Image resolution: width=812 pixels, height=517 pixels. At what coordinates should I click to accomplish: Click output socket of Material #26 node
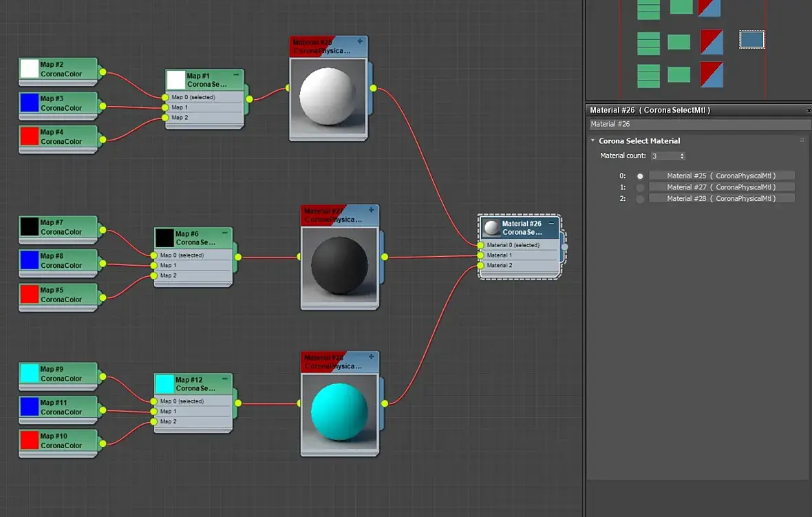564,247
